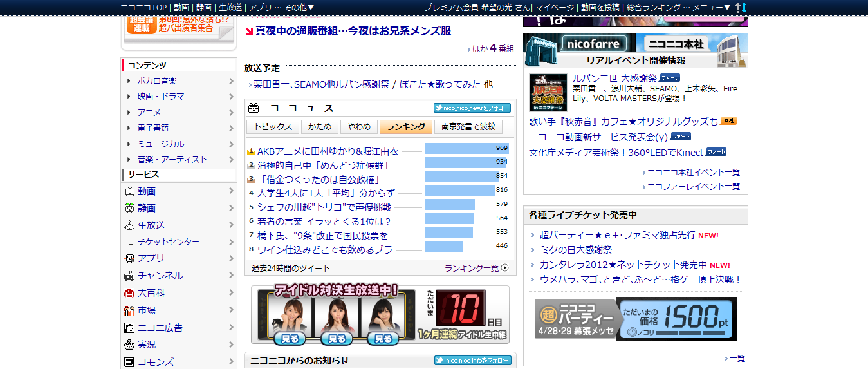Select the やわめ news tab
This screenshot has width=868, height=369.
pos(359,127)
